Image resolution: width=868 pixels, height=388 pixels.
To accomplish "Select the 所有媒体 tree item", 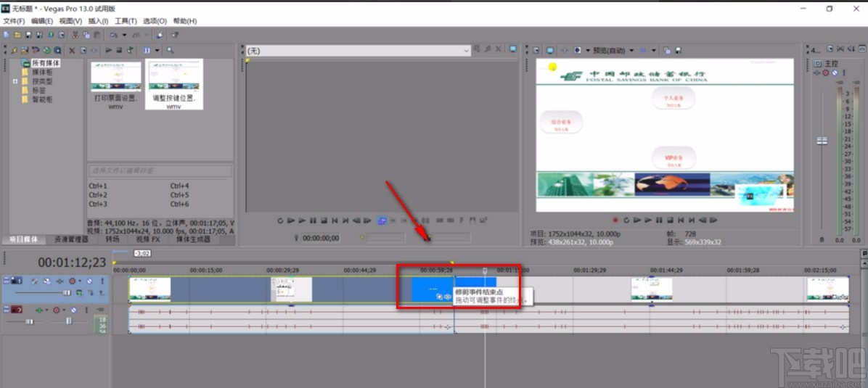I will click(x=46, y=63).
